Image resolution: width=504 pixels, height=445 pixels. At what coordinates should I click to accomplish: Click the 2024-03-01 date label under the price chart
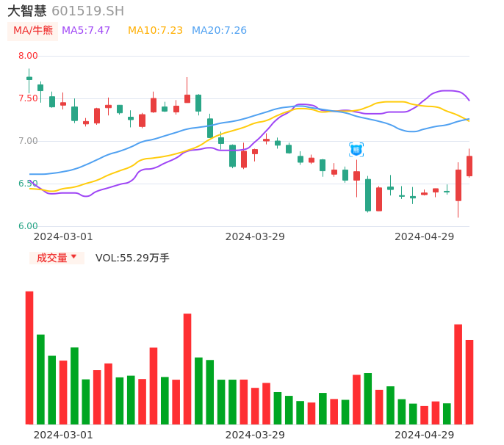(63, 236)
